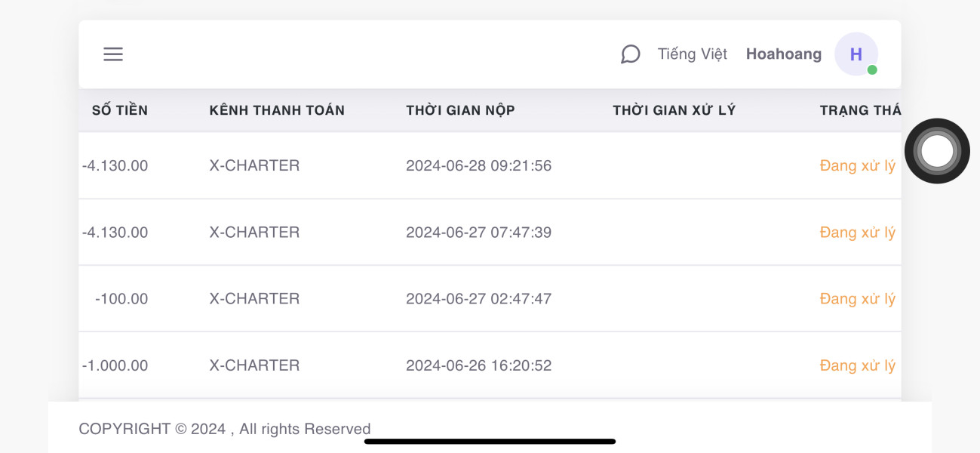The height and width of the screenshot is (453, 980).
Task: Click X-CHARTER channel in the -100.00 row
Action: (x=254, y=299)
